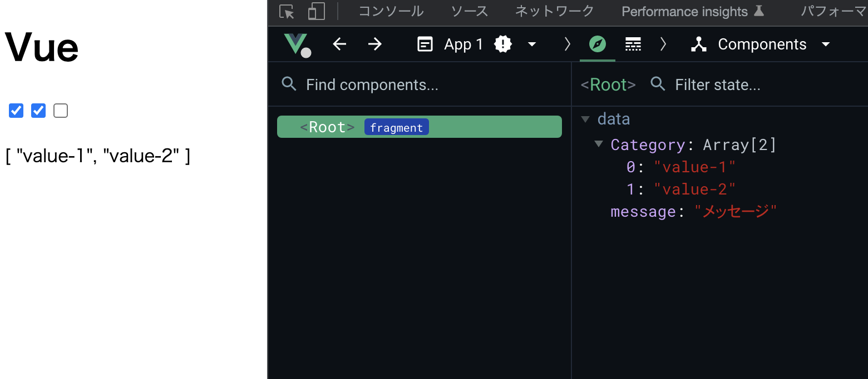Click the Vue logo icon
868x379 pixels.
[x=297, y=44]
